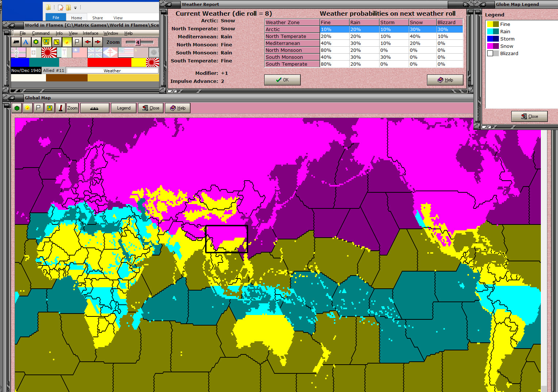Select the United States flag icon
The image size is (558, 392).
pos(126,53)
